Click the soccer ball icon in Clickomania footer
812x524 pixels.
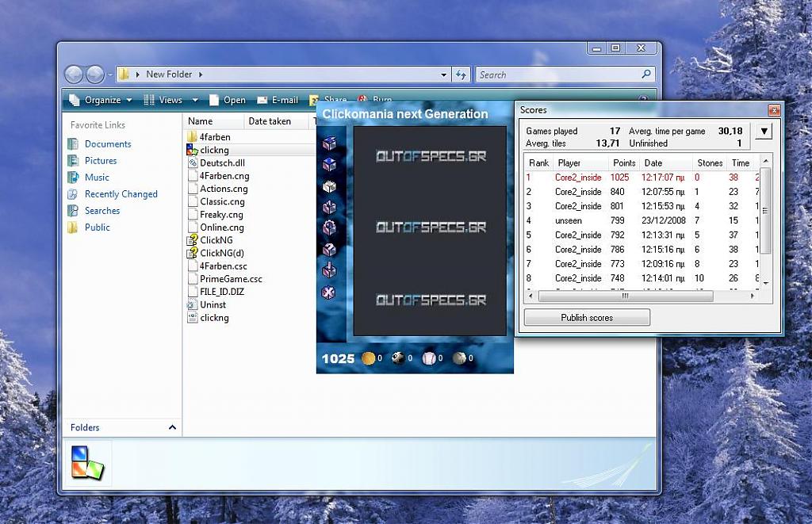click(x=398, y=358)
